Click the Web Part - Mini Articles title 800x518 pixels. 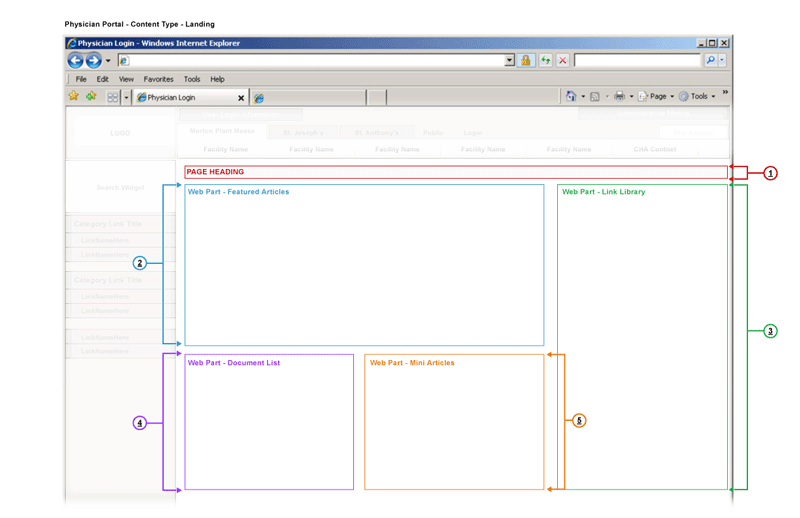pyautogui.click(x=412, y=363)
